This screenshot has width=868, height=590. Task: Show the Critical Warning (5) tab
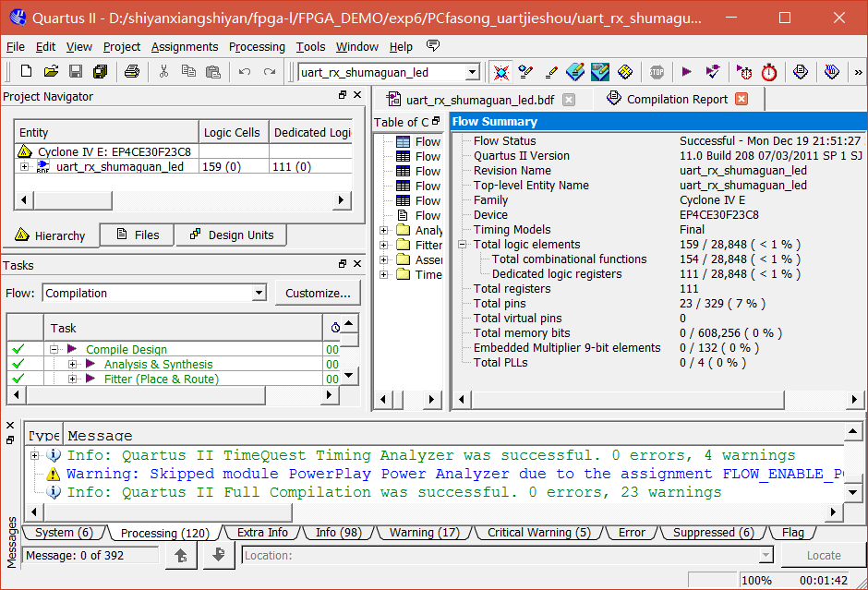(538, 533)
